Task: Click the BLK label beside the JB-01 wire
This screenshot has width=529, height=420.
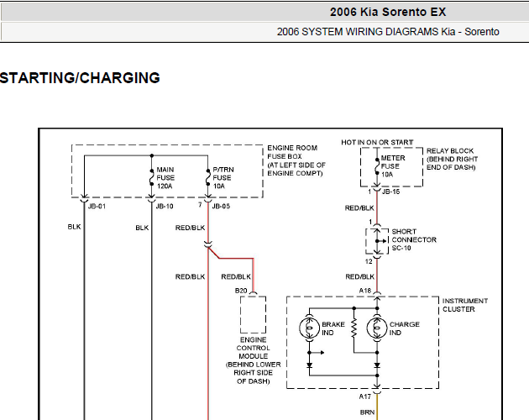Action: 74,227
